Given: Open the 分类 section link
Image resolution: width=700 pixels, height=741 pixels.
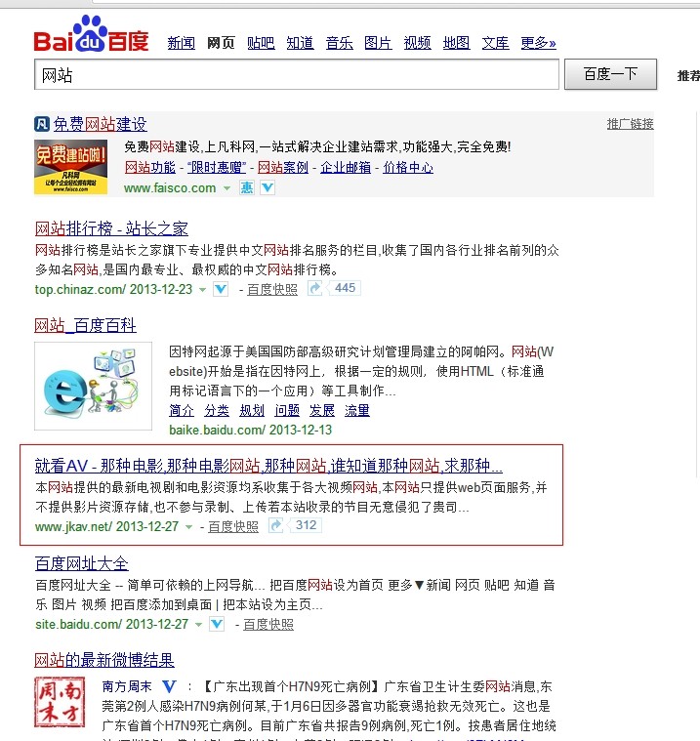Looking at the screenshot, I should 217,410.
